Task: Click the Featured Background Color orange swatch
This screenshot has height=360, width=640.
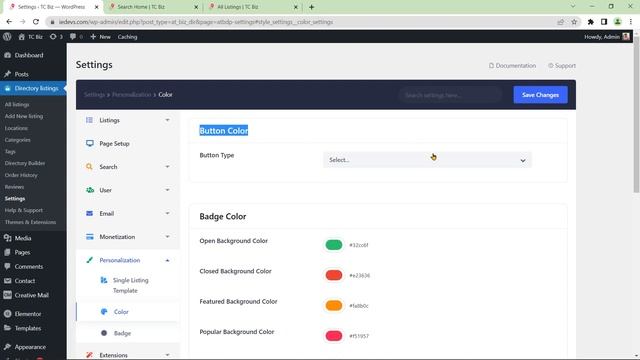Action: [x=333, y=305]
